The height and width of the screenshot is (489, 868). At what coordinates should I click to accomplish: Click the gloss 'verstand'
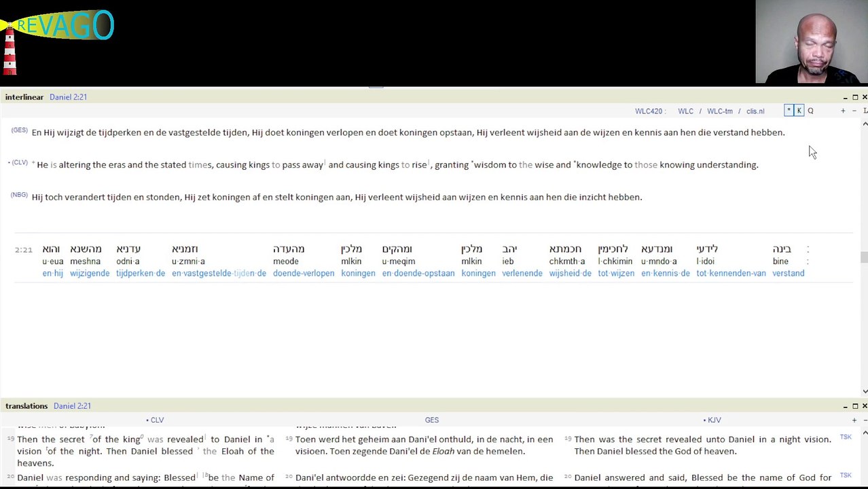click(x=789, y=273)
